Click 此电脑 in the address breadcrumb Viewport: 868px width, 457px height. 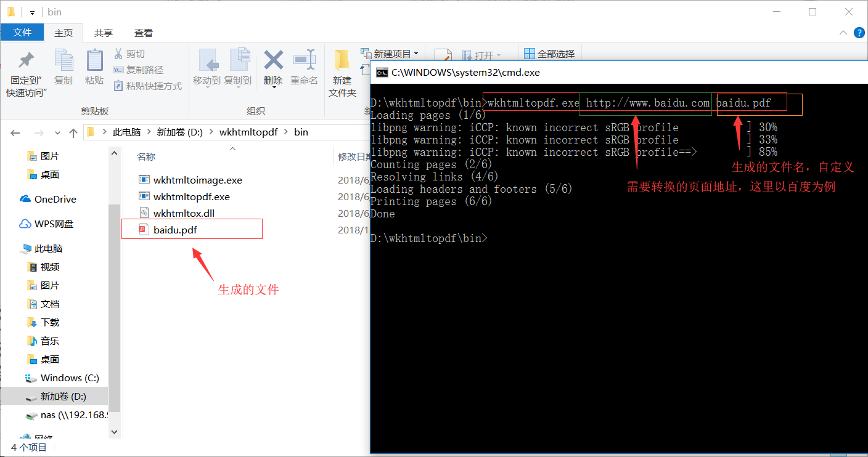[x=126, y=132]
